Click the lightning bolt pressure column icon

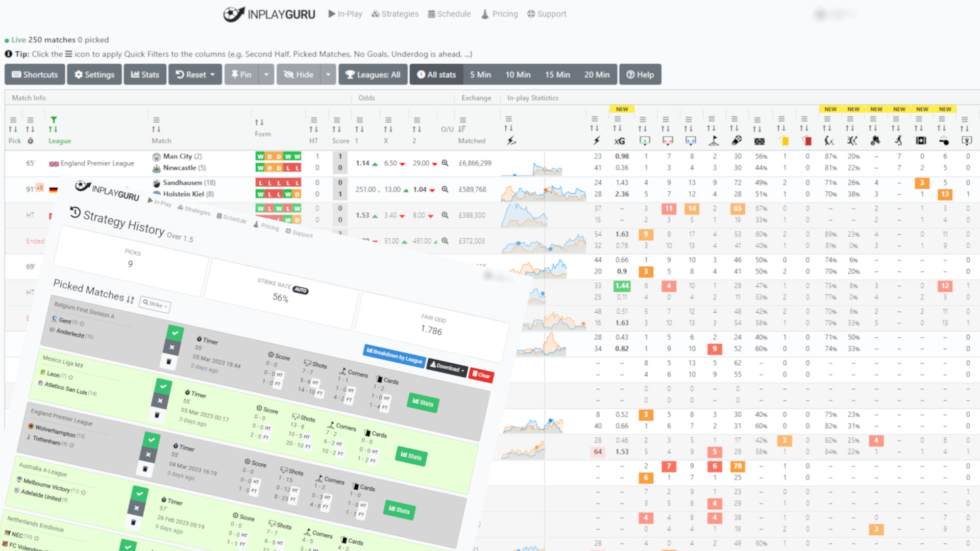point(597,141)
